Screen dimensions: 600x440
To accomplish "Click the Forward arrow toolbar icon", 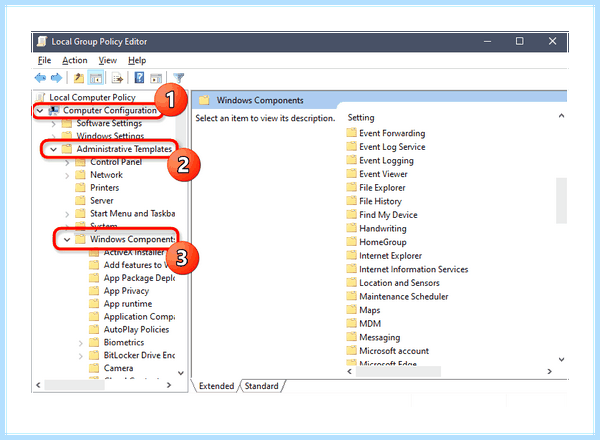I will coord(56,78).
